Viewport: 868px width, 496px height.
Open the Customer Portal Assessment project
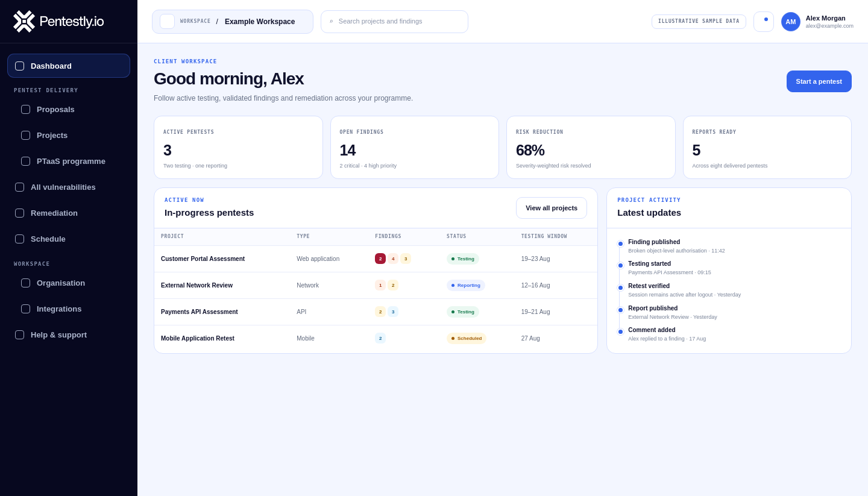(203, 259)
